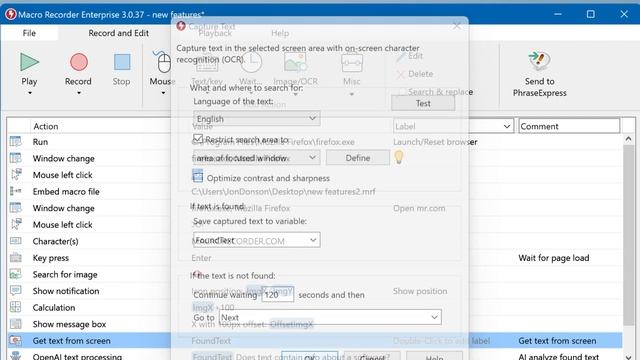Click the Show message box row icon
This screenshot has width=640, height=360.
point(16,324)
